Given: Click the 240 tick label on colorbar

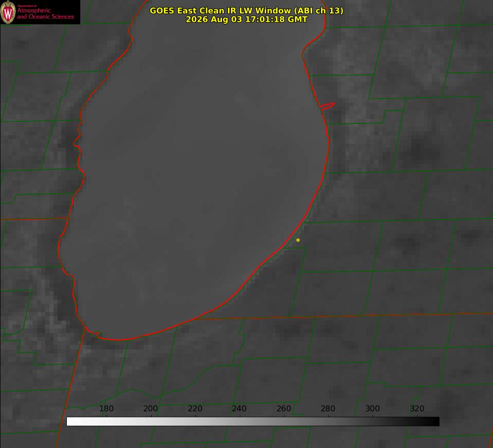Looking at the screenshot, I should click(239, 408).
